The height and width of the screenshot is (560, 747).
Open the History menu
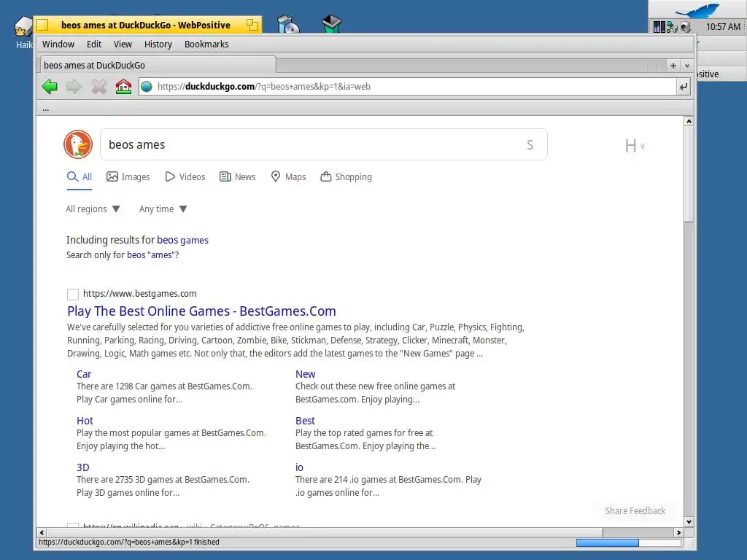tap(158, 44)
